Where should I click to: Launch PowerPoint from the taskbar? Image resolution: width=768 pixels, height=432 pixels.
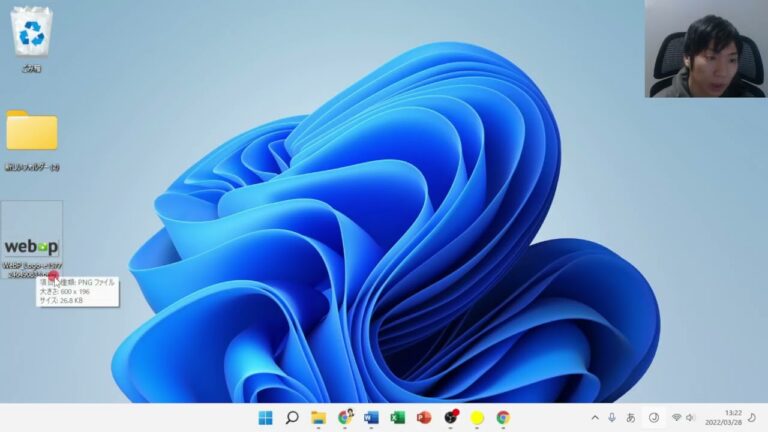coord(424,418)
